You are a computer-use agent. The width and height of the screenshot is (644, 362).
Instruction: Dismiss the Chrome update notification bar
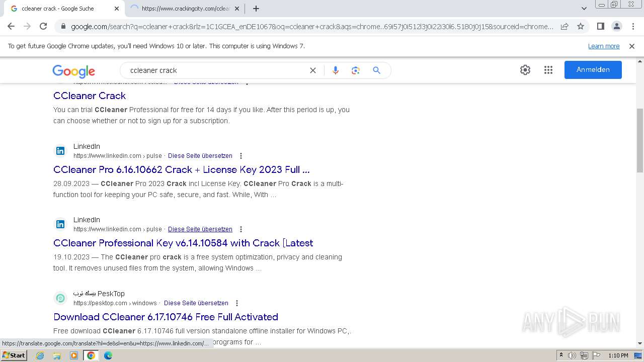tap(632, 46)
